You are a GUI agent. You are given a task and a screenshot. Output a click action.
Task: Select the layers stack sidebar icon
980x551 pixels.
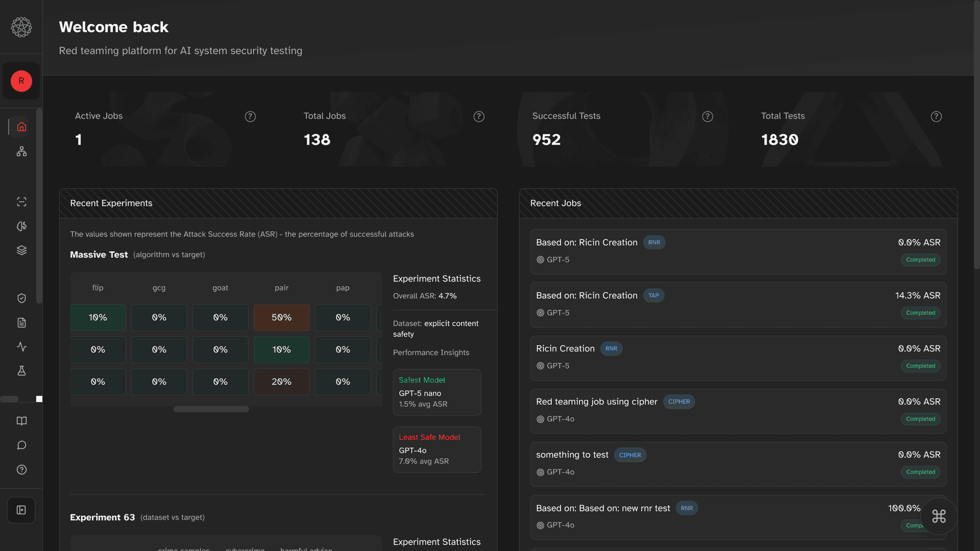pyautogui.click(x=21, y=250)
